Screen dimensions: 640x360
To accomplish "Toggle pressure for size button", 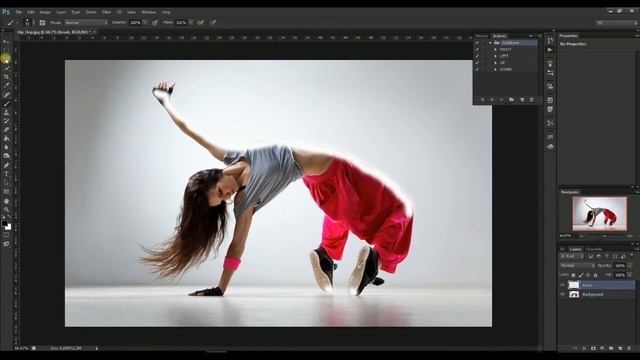I will 213,22.
